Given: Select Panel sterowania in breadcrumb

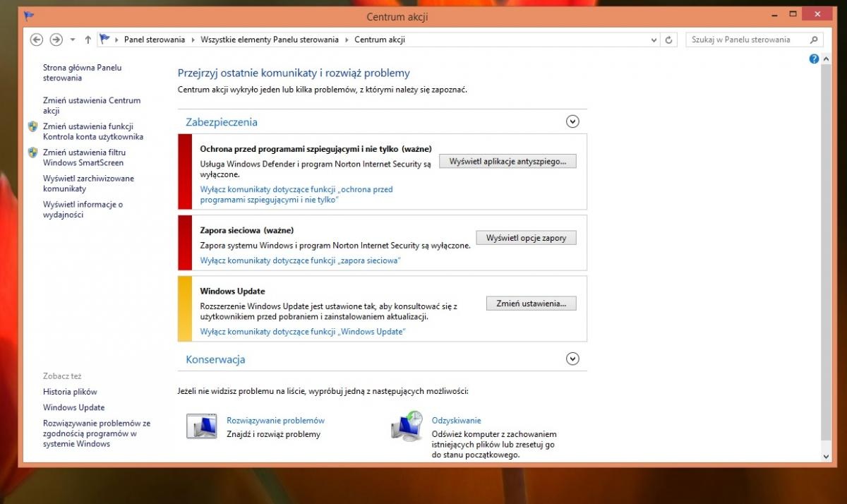Looking at the screenshot, I should click(x=155, y=40).
